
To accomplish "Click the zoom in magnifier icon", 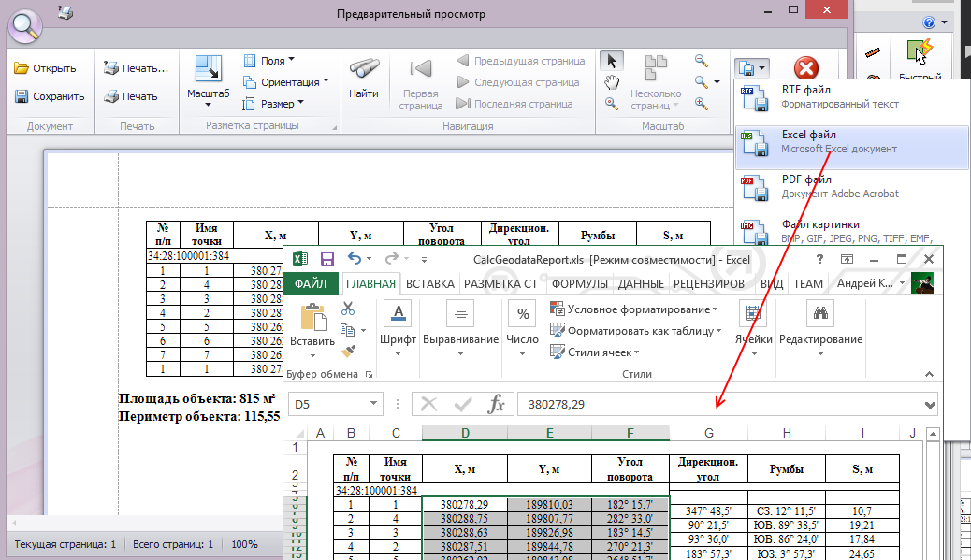I will pyautogui.click(x=702, y=104).
